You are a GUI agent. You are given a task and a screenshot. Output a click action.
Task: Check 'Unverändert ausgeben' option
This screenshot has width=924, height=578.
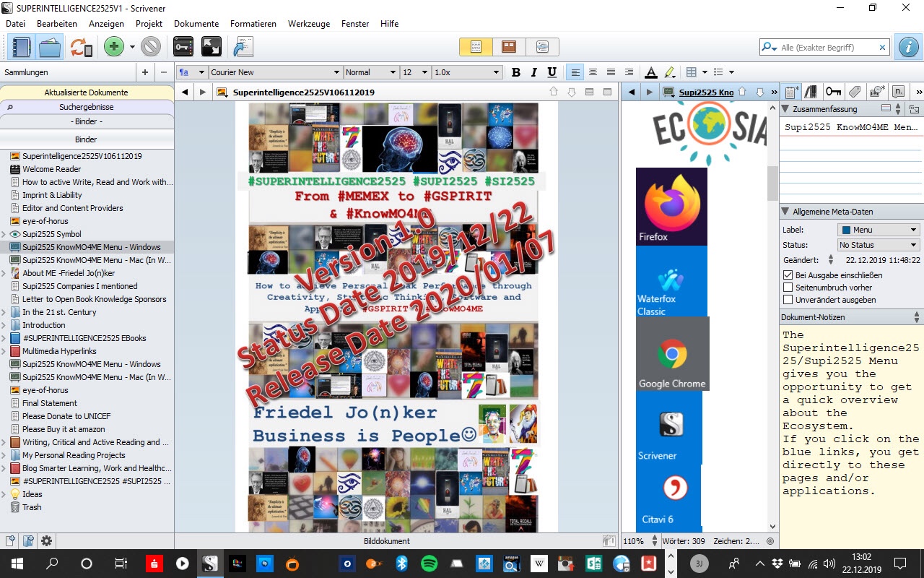click(x=788, y=300)
